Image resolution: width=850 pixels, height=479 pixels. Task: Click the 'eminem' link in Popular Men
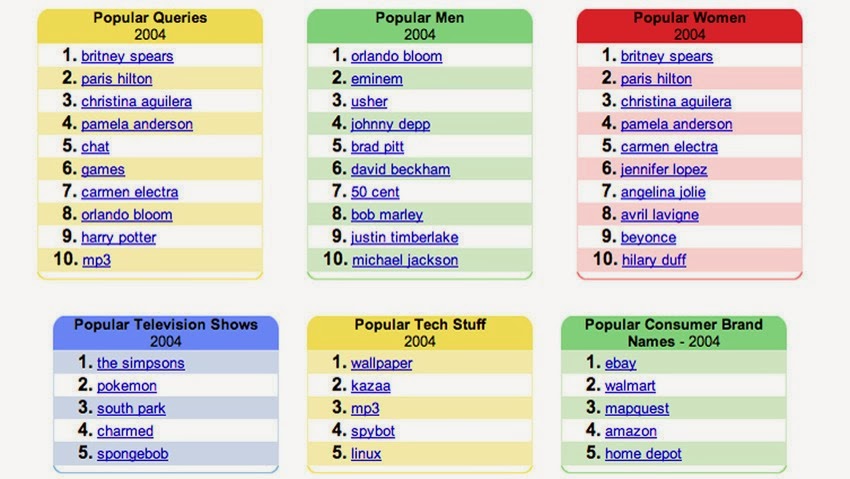point(376,79)
